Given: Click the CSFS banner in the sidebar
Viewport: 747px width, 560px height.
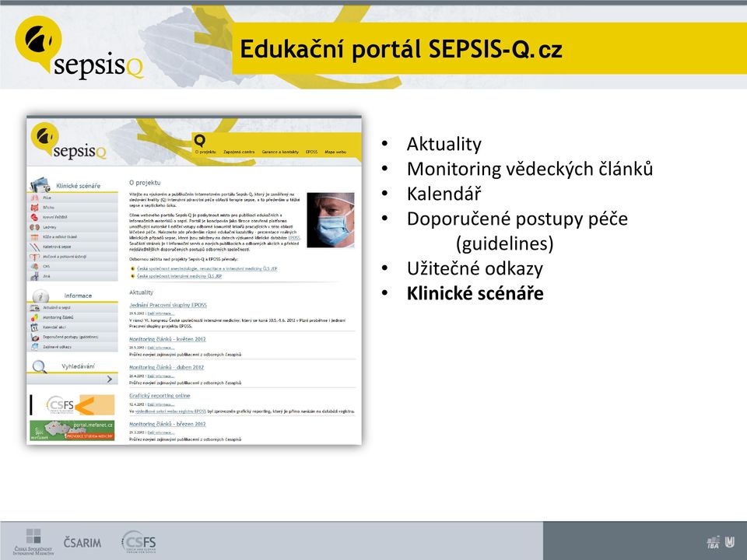Looking at the screenshot, I should click(72, 404).
